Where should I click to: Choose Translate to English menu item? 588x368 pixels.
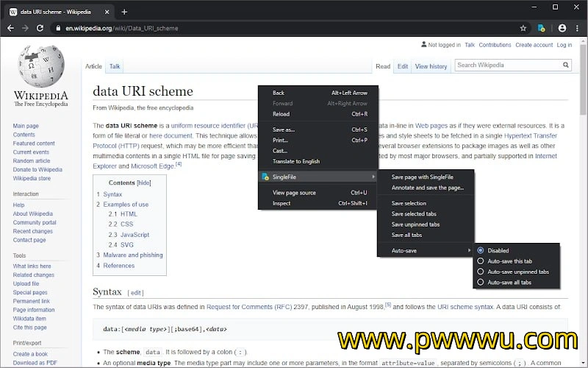point(318,161)
